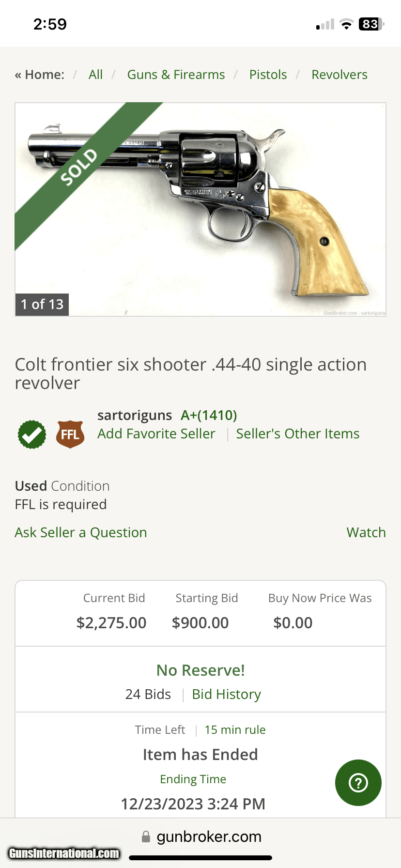The width and height of the screenshot is (401, 868).
Task: Open the Bid History link
Action: [226, 694]
